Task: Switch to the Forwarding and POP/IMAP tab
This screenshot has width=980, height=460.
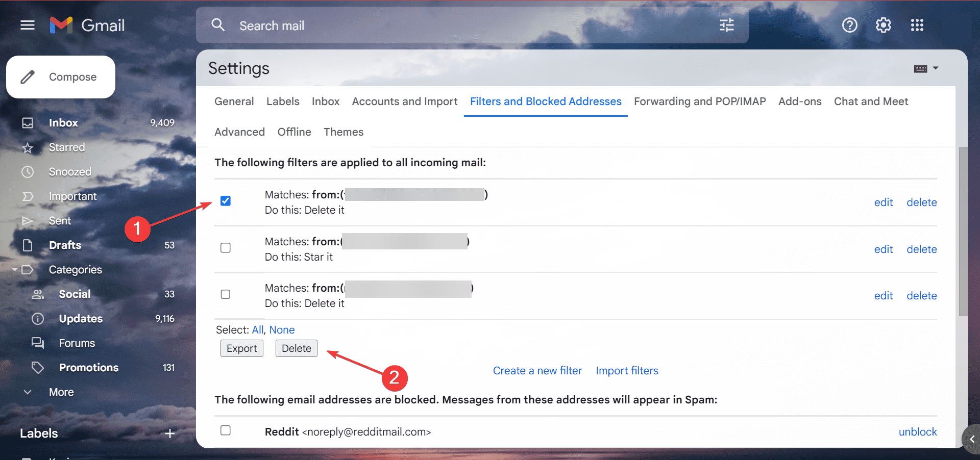Action: [x=700, y=101]
